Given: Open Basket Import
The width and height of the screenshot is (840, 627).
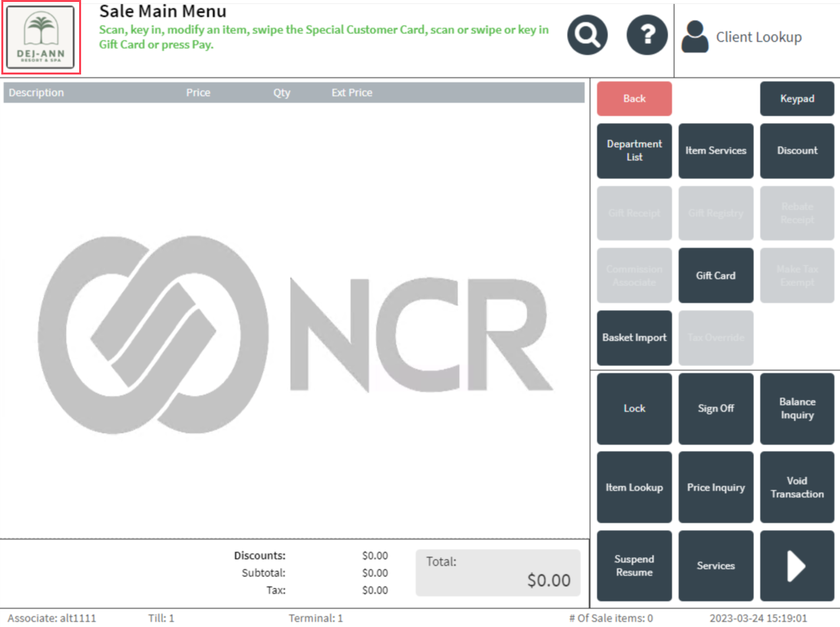Looking at the screenshot, I should pyautogui.click(x=634, y=338).
